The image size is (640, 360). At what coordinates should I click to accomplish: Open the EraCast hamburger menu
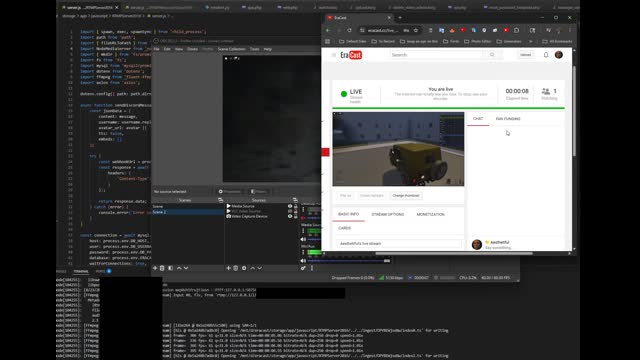334,55
